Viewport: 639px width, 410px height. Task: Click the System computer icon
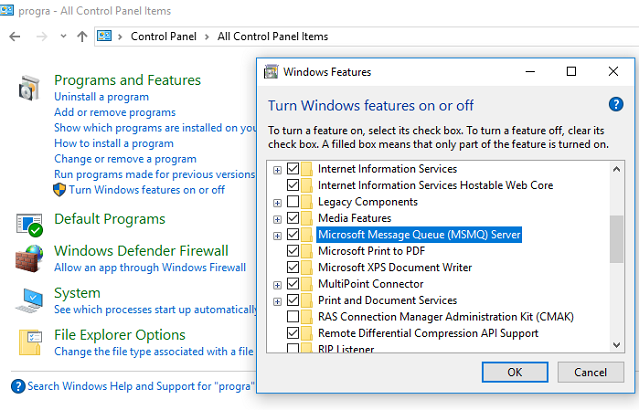click(29, 300)
